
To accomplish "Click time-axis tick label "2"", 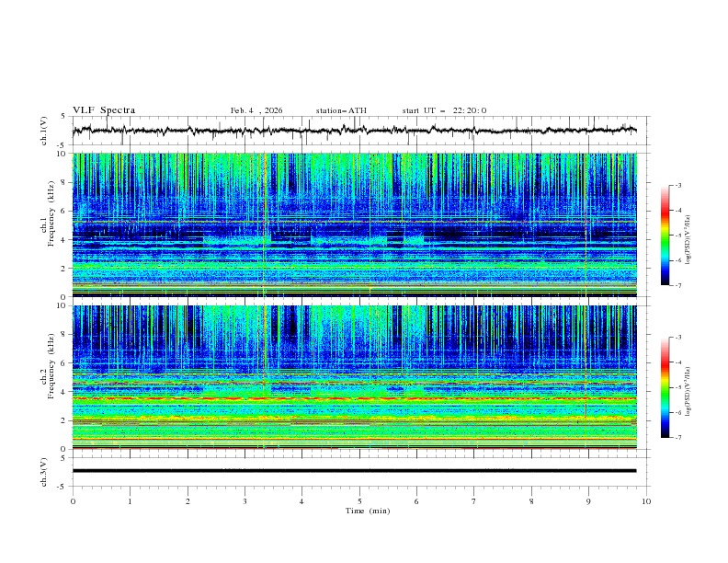I will [x=188, y=501].
